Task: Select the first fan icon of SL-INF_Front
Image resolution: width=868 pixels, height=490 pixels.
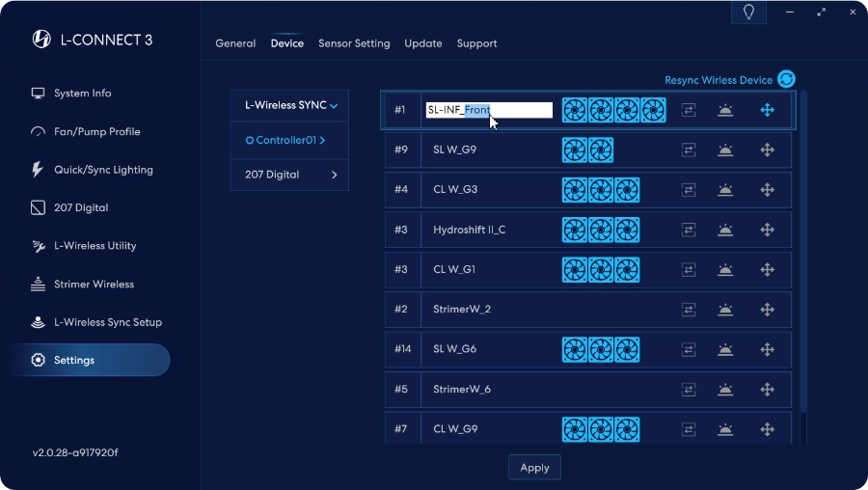Action: (x=575, y=110)
